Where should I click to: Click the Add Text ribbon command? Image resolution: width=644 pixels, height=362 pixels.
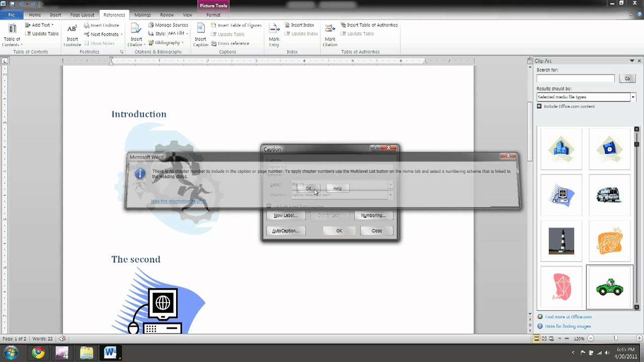38,25
